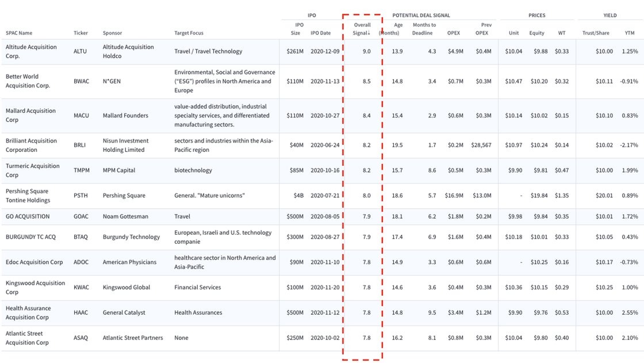Screen dimensions: 644x363
Task: Select the Kingswood Global sponsor cell
Action: 126,287
